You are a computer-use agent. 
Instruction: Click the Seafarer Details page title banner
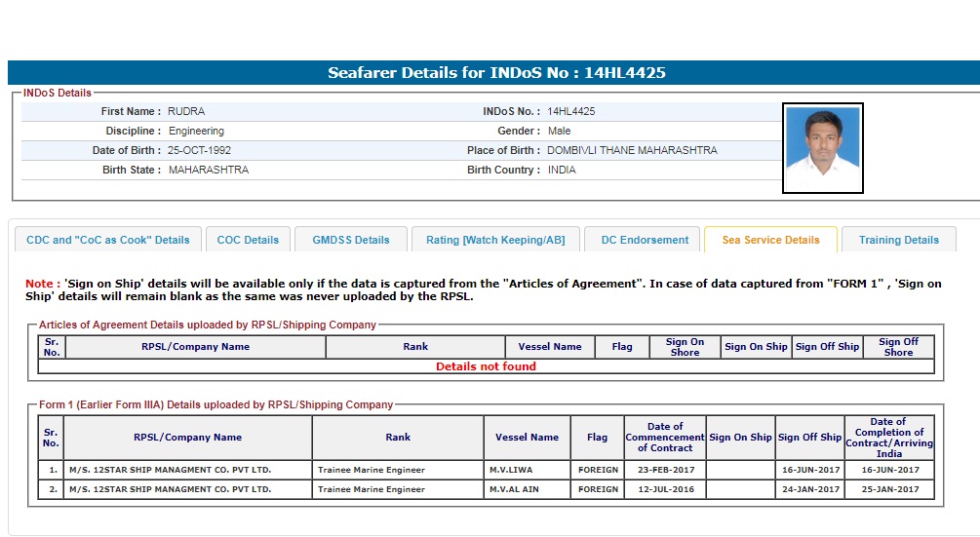pyautogui.click(x=496, y=73)
